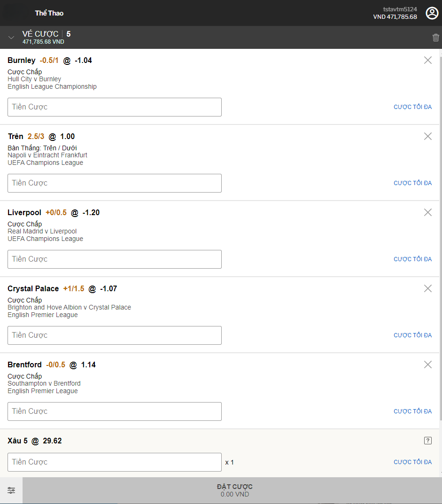The width and height of the screenshot is (442, 504).
Task: Remove the Burnley bet from the slip
Action: 427,60
